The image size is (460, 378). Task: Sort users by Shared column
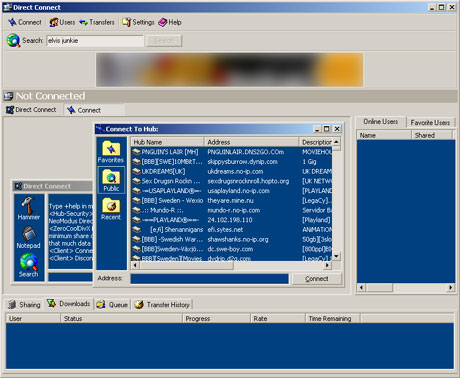click(x=432, y=135)
